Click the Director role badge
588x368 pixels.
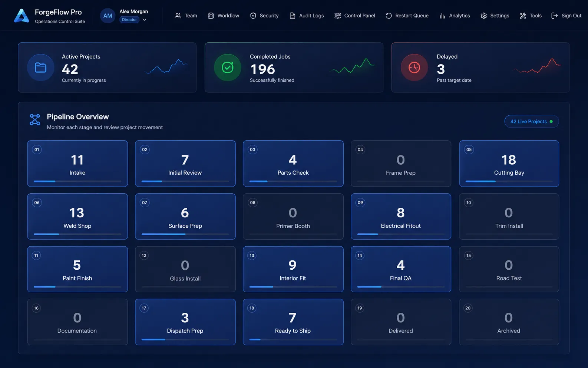(129, 20)
